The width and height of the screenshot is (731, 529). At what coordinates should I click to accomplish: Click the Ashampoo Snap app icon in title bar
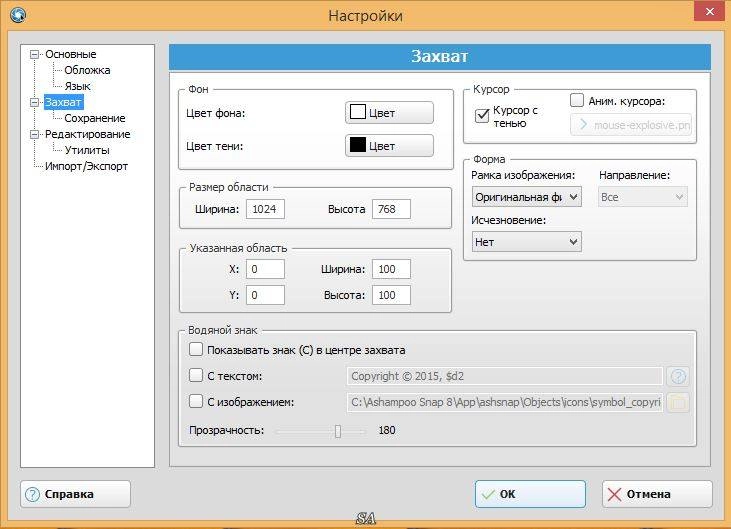(x=18, y=15)
